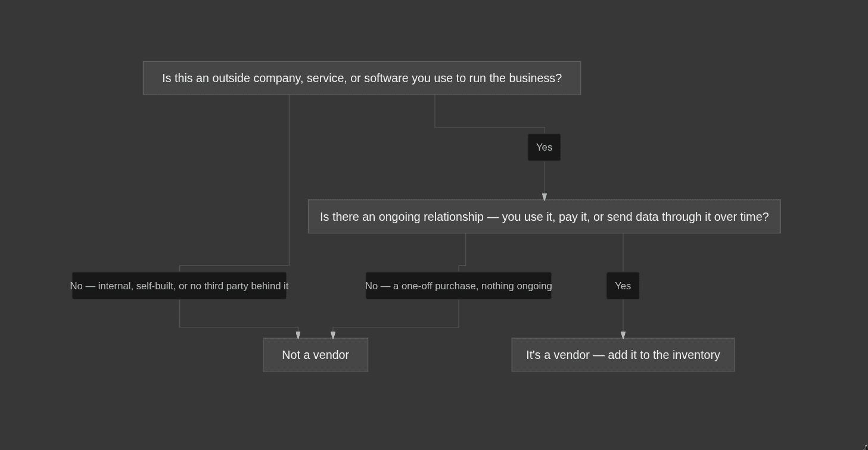
Task: Select the 'It's a vendor — add it to the inventory' node
Action: 623,355
